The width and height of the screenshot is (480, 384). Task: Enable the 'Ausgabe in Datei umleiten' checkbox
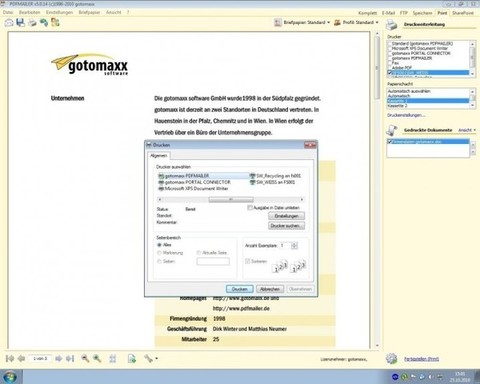coord(250,208)
